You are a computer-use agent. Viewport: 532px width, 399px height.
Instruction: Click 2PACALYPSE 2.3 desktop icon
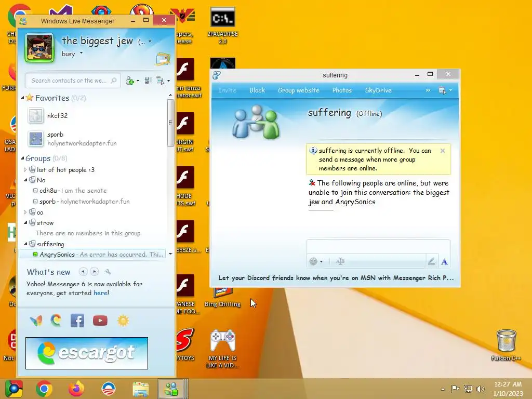pyautogui.click(x=222, y=25)
